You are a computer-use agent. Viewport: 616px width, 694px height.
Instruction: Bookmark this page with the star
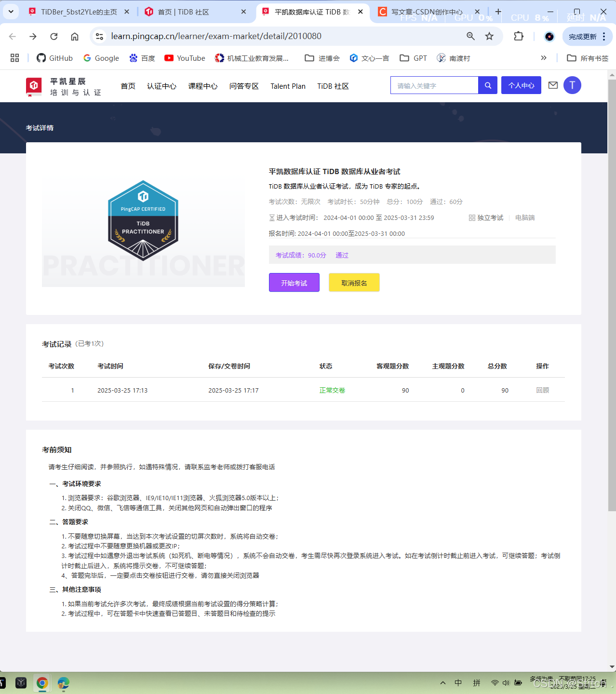coord(489,36)
